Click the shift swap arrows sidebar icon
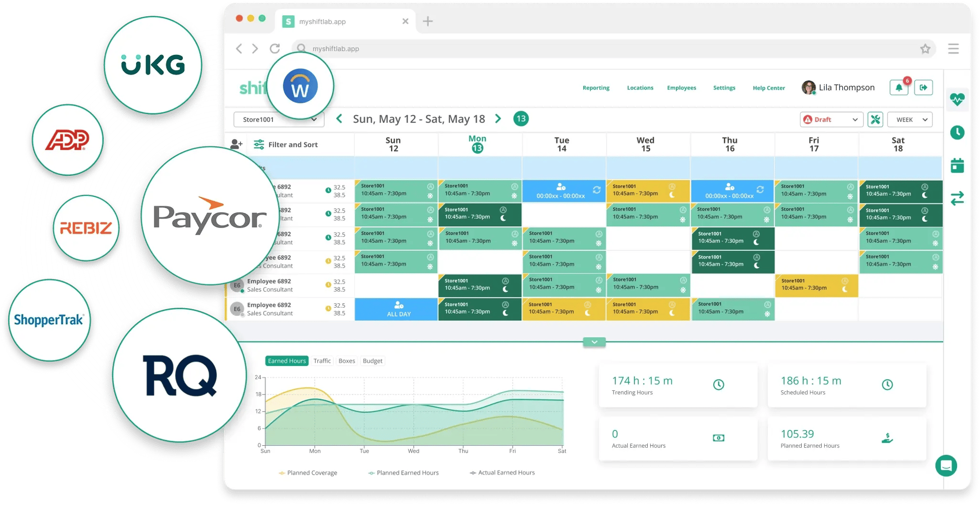980x505 pixels. point(957,198)
